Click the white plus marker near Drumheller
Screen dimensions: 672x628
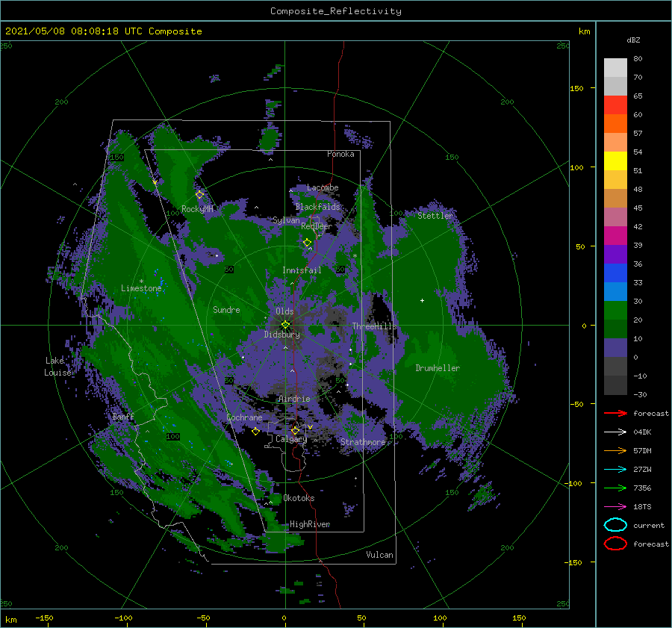422,300
